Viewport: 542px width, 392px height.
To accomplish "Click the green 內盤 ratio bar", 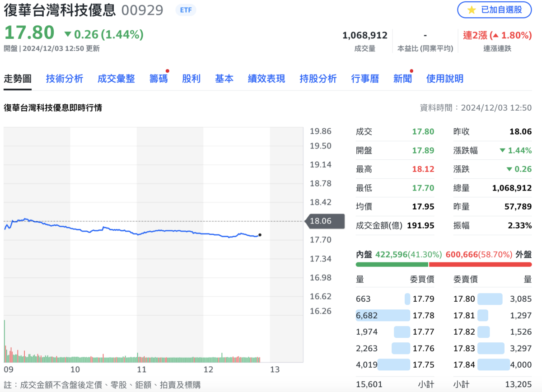I will coord(392,265).
